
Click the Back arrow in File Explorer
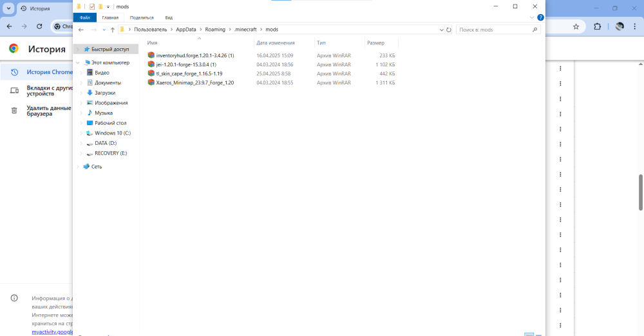pos(81,30)
